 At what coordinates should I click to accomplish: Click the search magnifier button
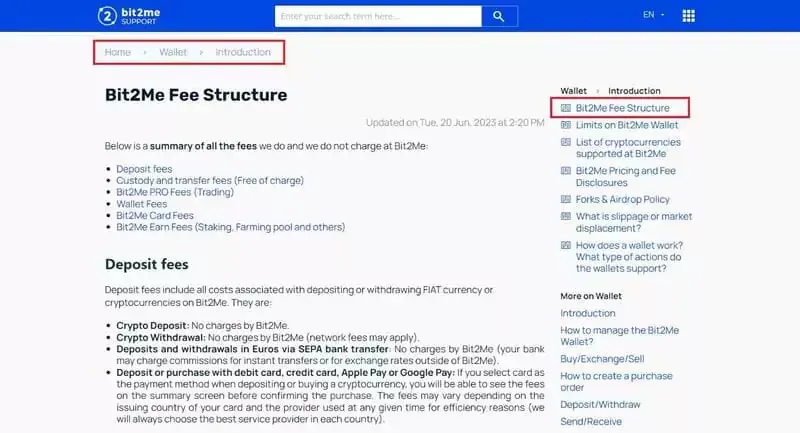click(x=499, y=16)
